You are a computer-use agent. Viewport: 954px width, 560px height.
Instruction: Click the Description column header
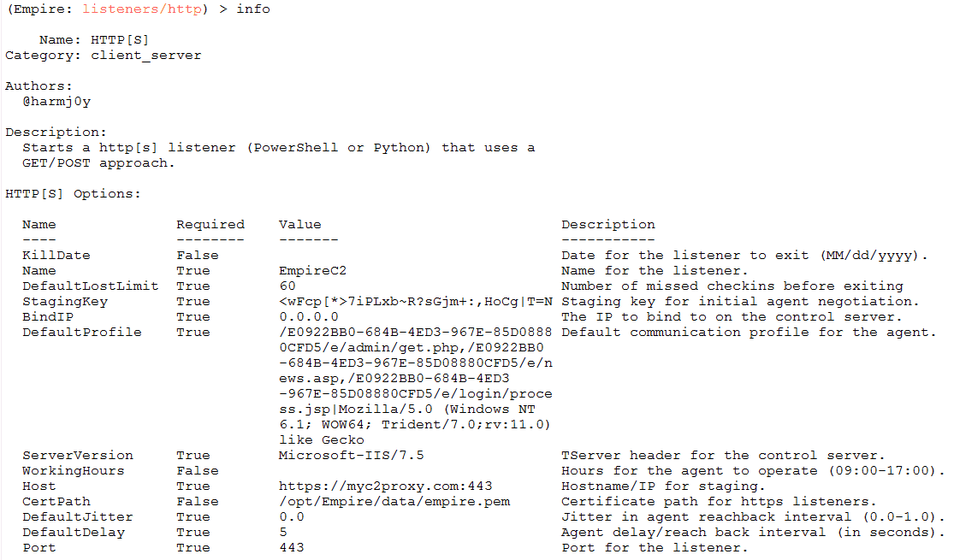pyautogui.click(x=607, y=225)
